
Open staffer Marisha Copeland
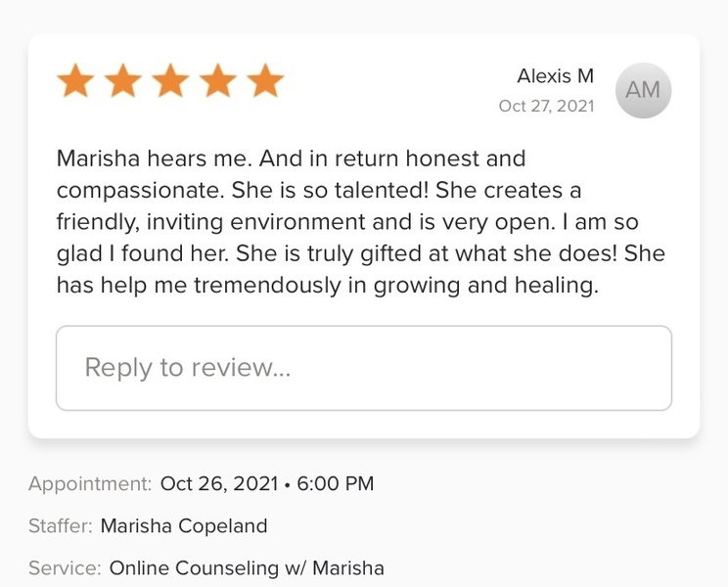(x=184, y=525)
